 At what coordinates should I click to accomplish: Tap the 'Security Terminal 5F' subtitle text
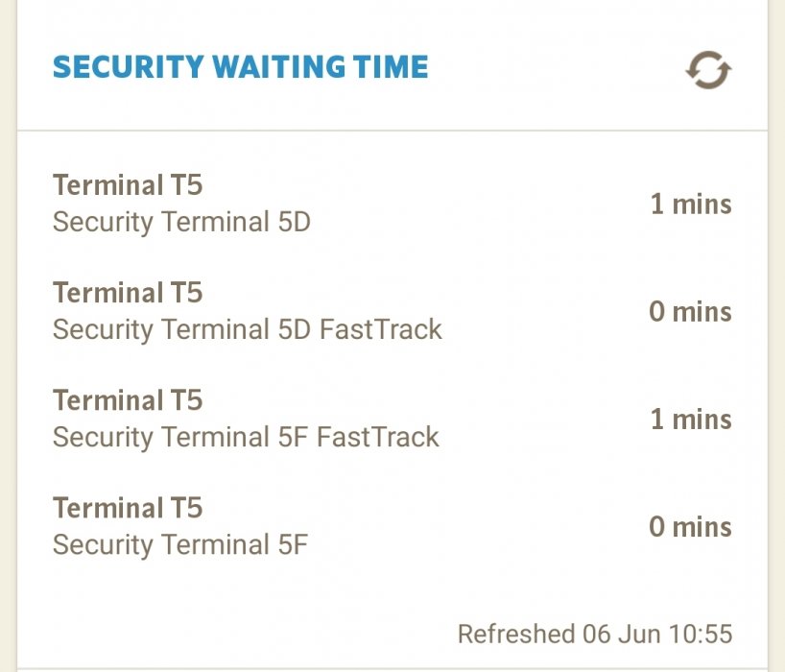(180, 544)
